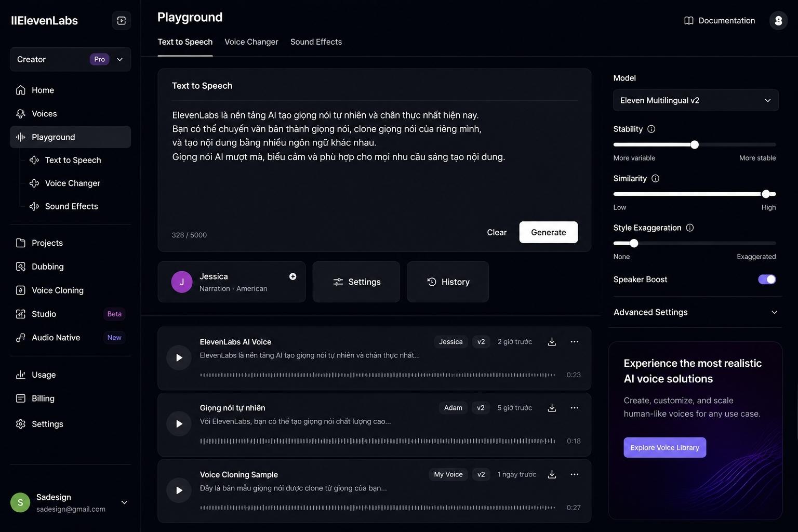This screenshot has height=532, width=798.
Task: Open the user avatar at top right
Action: [x=778, y=21]
